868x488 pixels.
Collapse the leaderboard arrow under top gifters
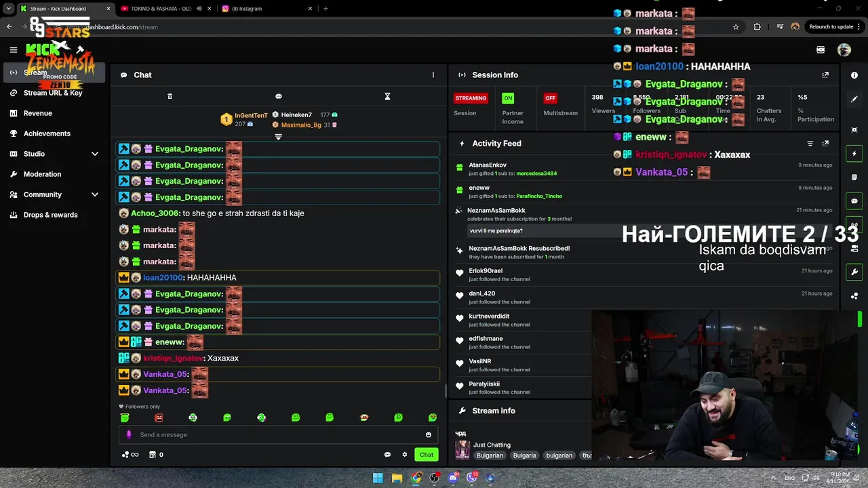(x=278, y=137)
